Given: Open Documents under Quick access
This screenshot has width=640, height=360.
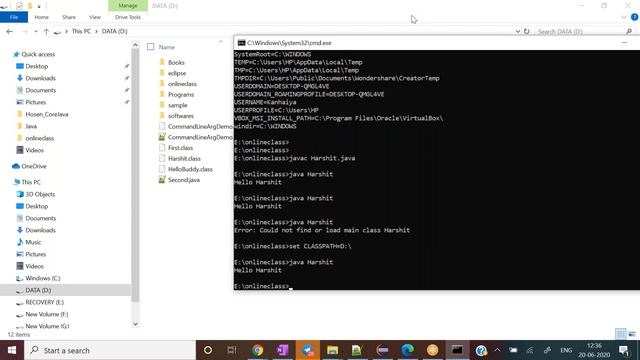Looking at the screenshot, I should coord(40,90).
